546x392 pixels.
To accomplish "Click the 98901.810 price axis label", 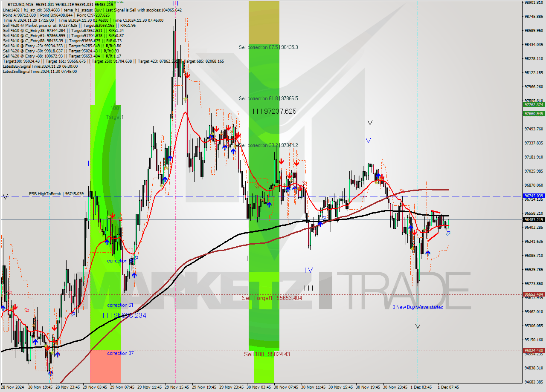I will tap(533, 3).
